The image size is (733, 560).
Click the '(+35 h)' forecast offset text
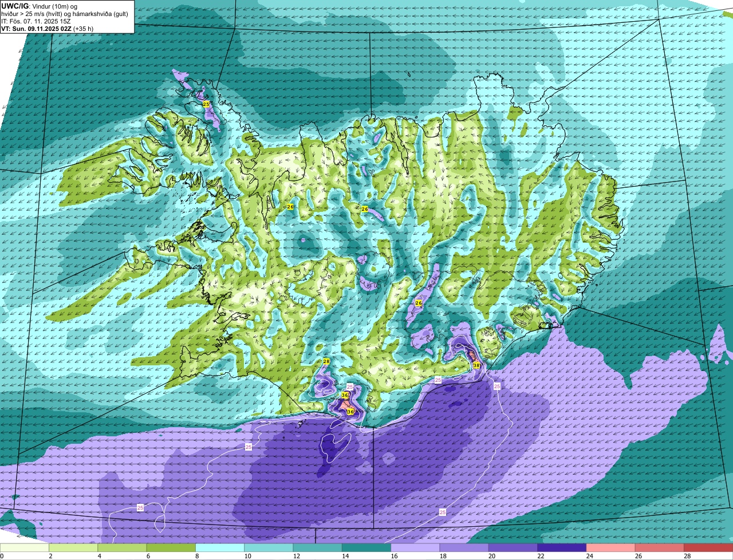point(84,29)
